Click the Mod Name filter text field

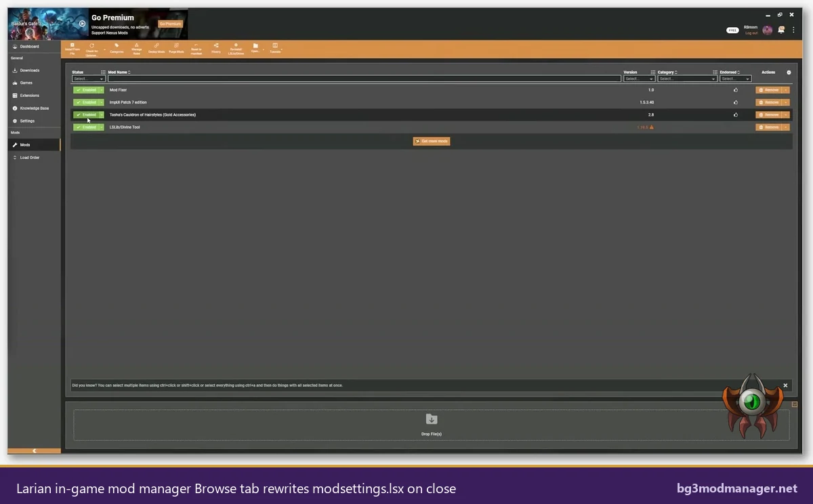(364, 79)
